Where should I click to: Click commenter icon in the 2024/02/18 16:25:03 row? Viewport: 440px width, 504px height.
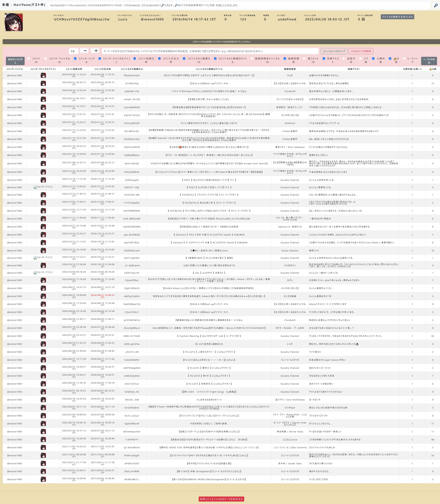pyautogui.click(x=43, y=400)
